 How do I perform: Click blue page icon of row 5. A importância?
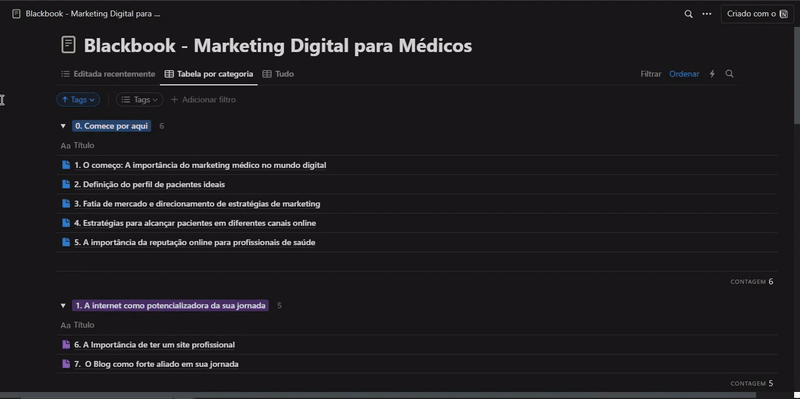click(x=66, y=242)
